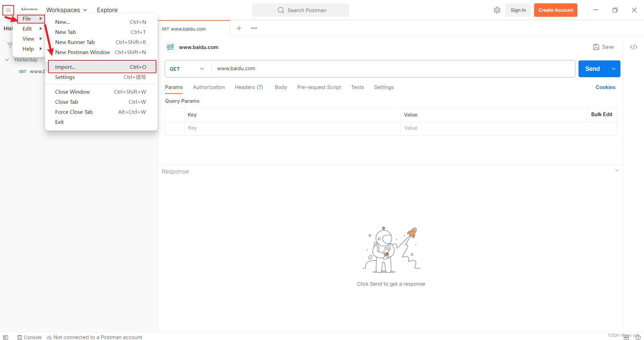Click the Create Account button

[556, 10]
